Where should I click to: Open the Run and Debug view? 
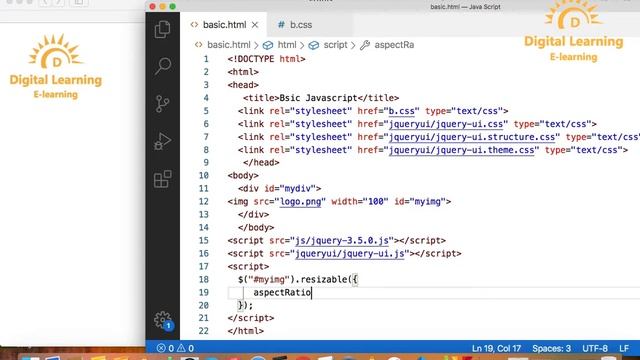(162, 141)
